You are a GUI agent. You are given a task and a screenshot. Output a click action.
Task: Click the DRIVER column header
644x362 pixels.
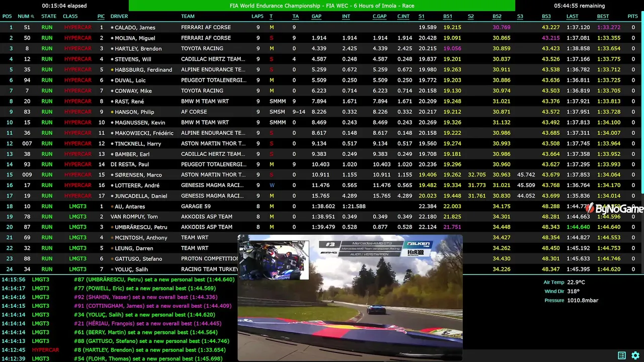pos(119,17)
